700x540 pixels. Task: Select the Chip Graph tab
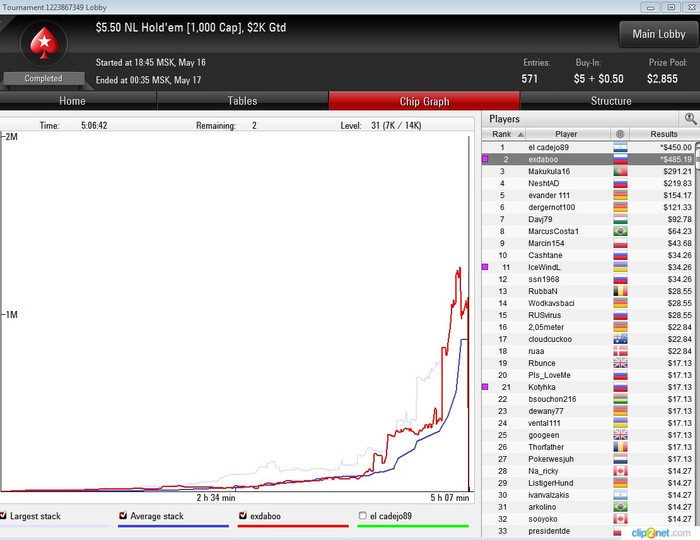pyautogui.click(x=424, y=101)
